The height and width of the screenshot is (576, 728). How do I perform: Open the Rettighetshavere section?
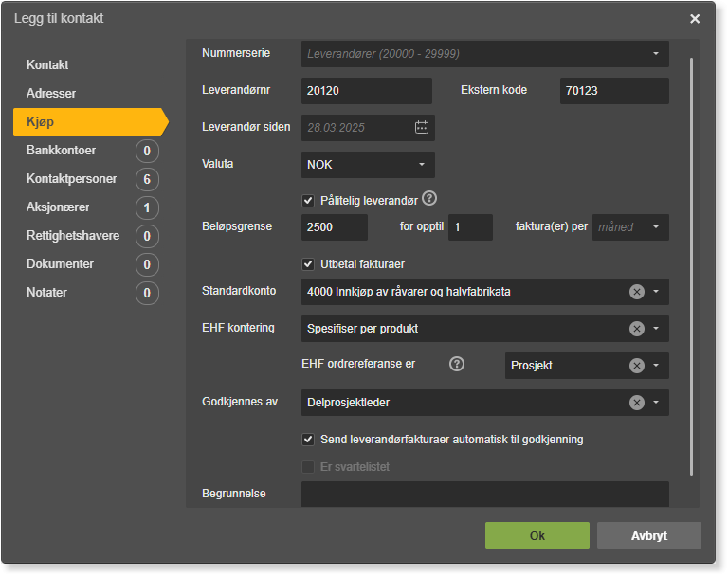coord(73,235)
